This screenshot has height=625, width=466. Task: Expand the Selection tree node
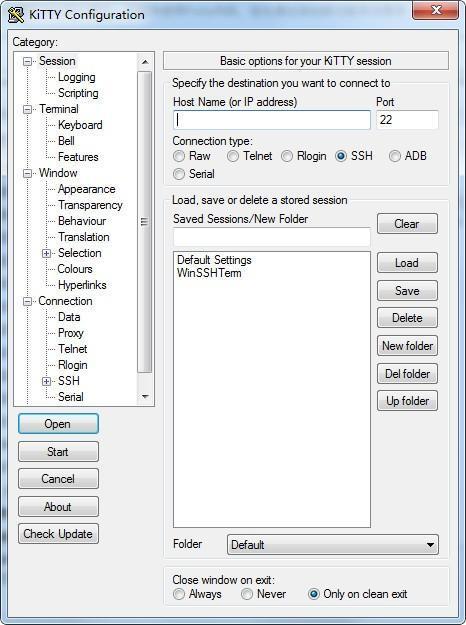point(46,254)
